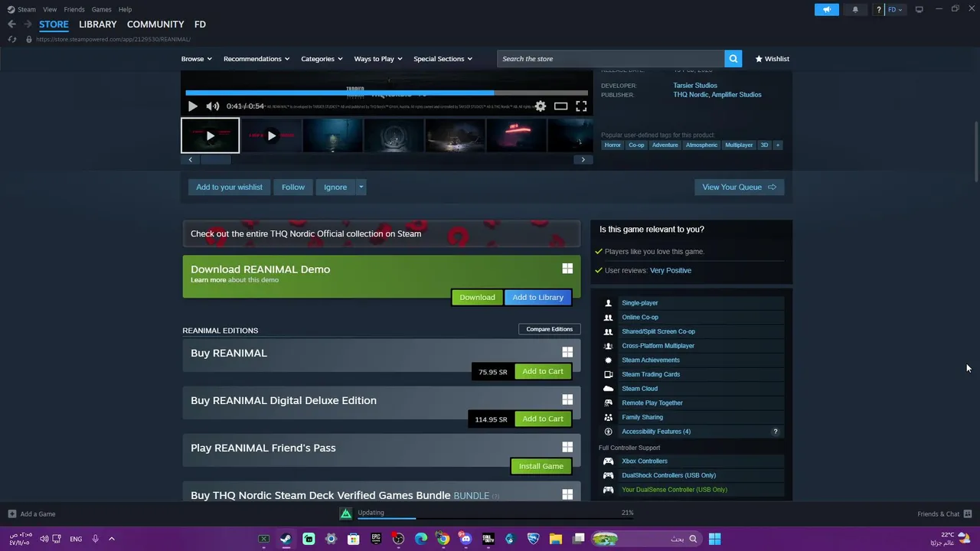Select the red neon sign screenshot thumbnail
Viewport: 980px width, 551px height.
coord(516,136)
